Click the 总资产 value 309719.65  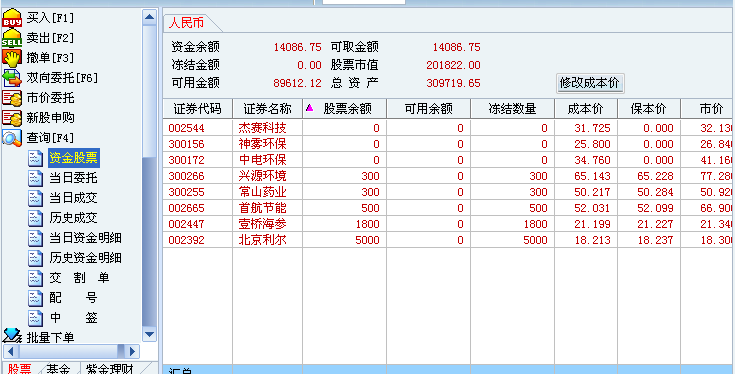453,83
